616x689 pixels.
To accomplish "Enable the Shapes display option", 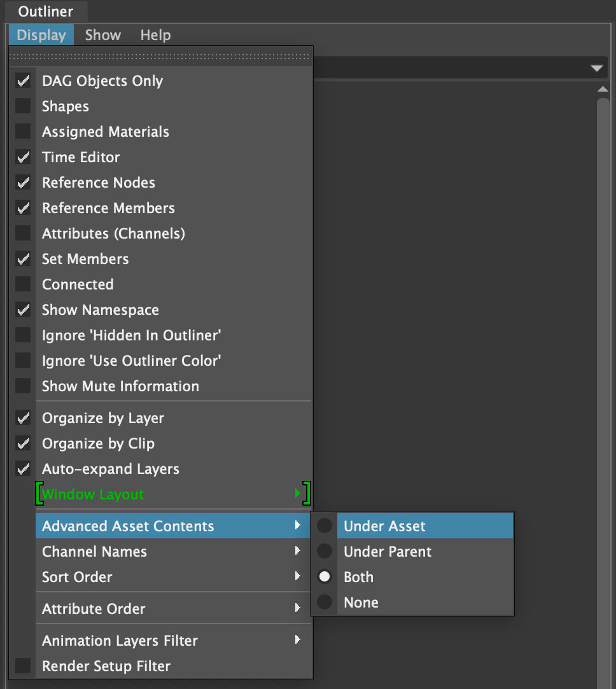I will [23, 106].
